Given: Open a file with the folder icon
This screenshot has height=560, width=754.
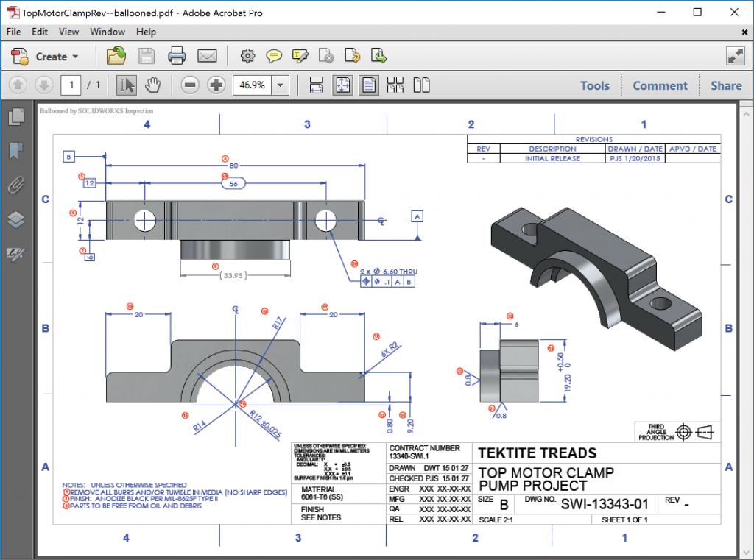Looking at the screenshot, I should [x=116, y=56].
